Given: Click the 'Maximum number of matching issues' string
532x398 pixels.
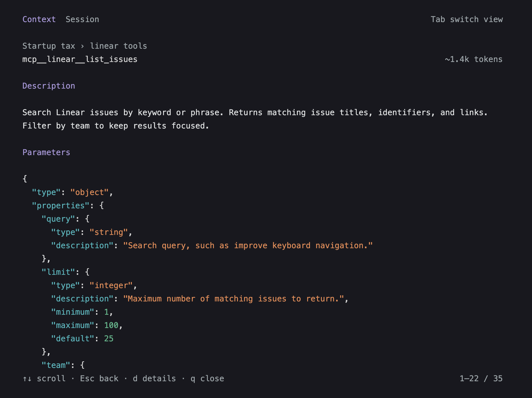Looking at the screenshot, I should [234, 299].
